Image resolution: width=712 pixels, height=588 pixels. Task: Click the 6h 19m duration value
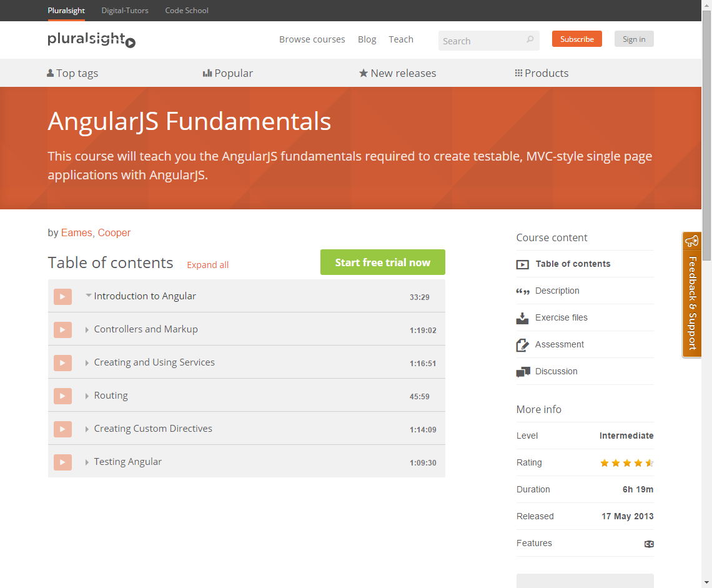point(638,489)
